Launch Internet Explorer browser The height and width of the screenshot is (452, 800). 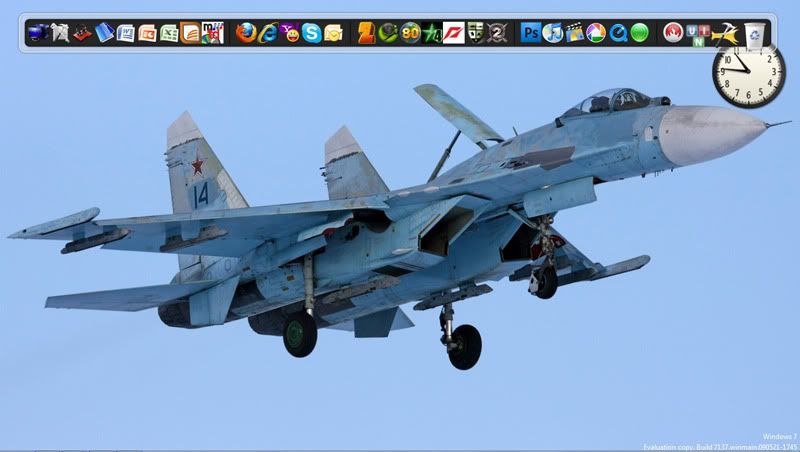point(268,33)
